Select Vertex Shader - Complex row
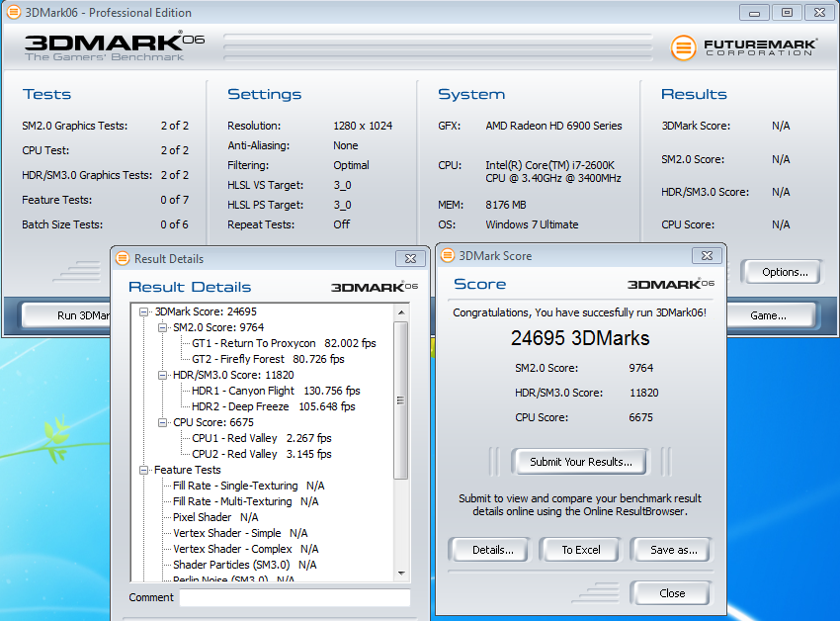Viewport: 840px width, 621px height. point(245,549)
